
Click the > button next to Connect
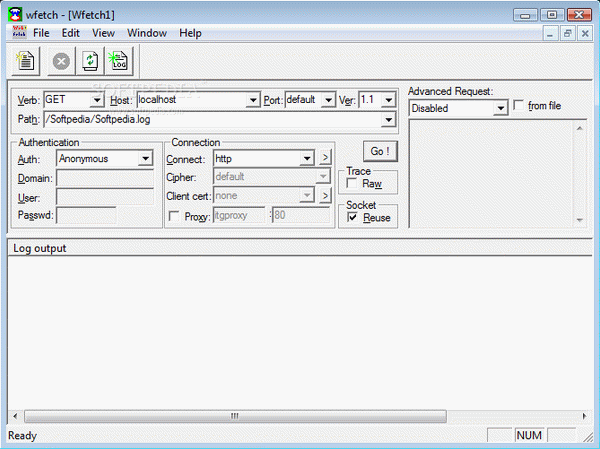(x=325, y=158)
